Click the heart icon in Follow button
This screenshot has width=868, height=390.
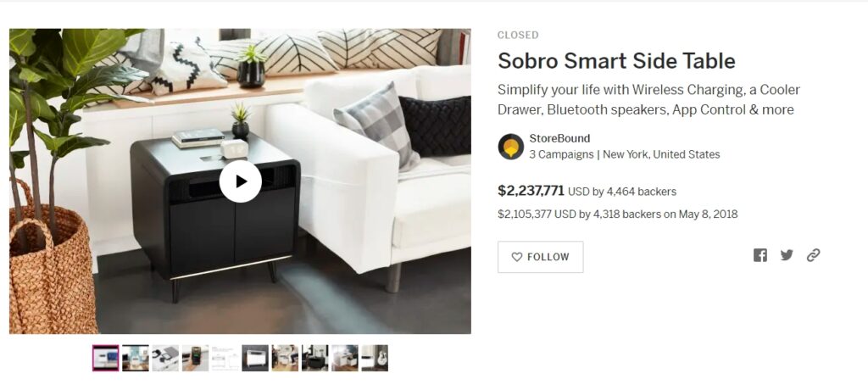(x=516, y=257)
